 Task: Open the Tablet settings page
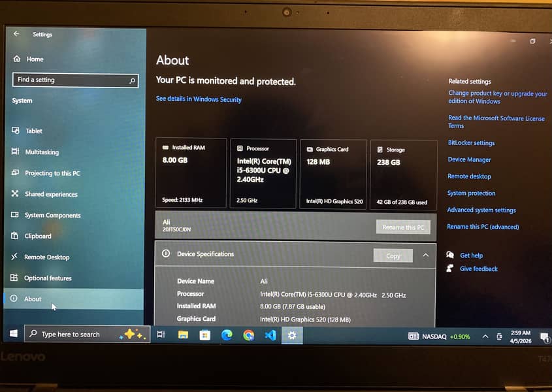(34, 131)
